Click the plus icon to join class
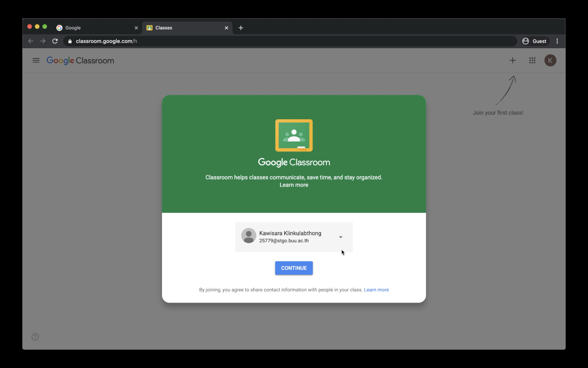588x368 pixels. [x=512, y=60]
